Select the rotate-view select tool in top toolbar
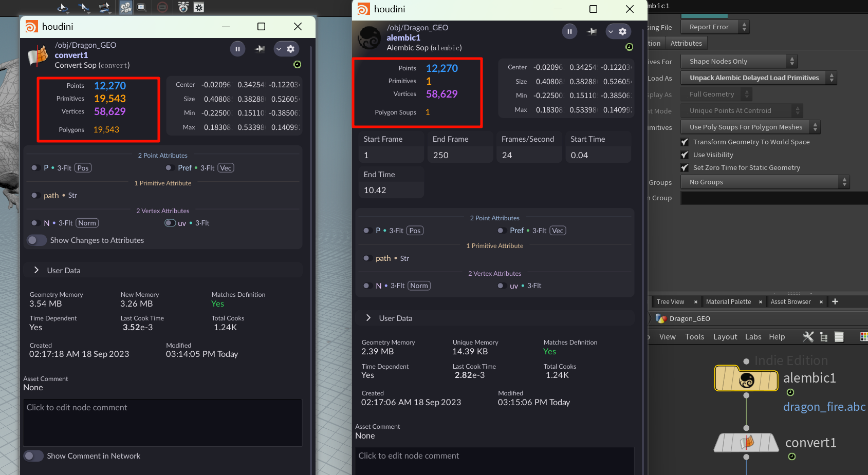868x475 pixels. pos(63,7)
